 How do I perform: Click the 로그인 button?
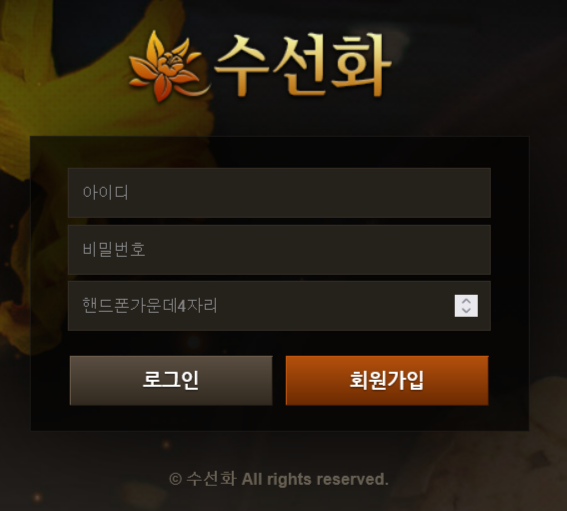coord(171,380)
